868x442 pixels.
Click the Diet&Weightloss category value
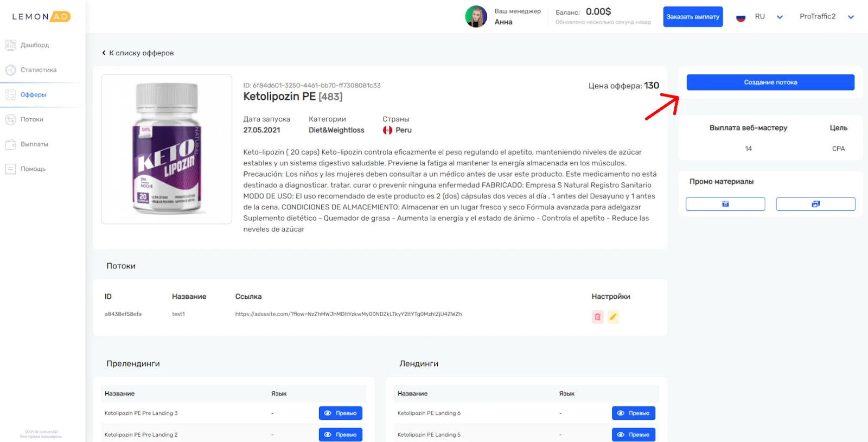(x=336, y=130)
